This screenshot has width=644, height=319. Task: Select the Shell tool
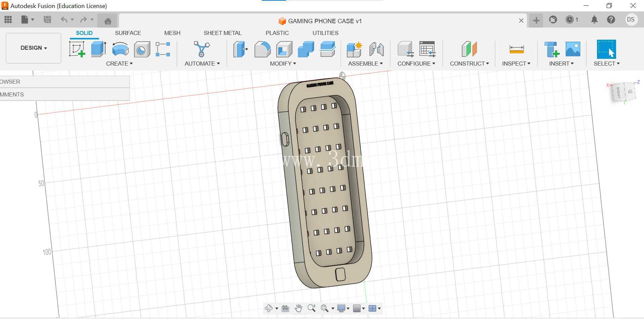(x=284, y=49)
